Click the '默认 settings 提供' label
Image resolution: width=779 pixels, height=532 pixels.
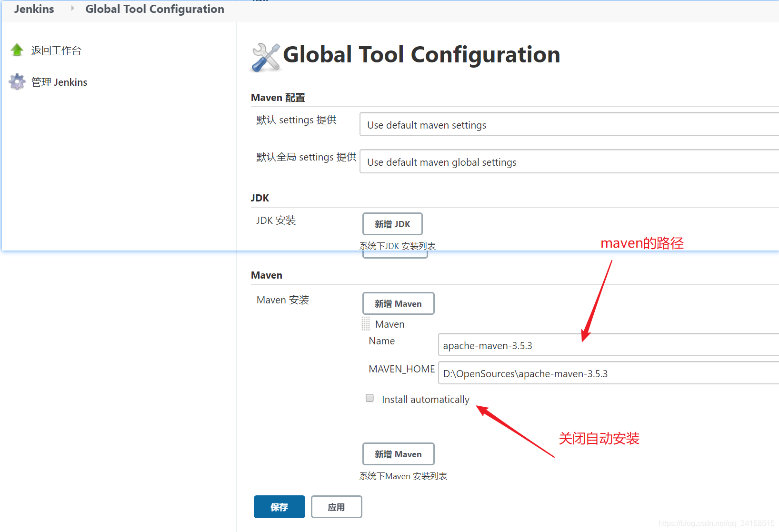click(297, 120)
